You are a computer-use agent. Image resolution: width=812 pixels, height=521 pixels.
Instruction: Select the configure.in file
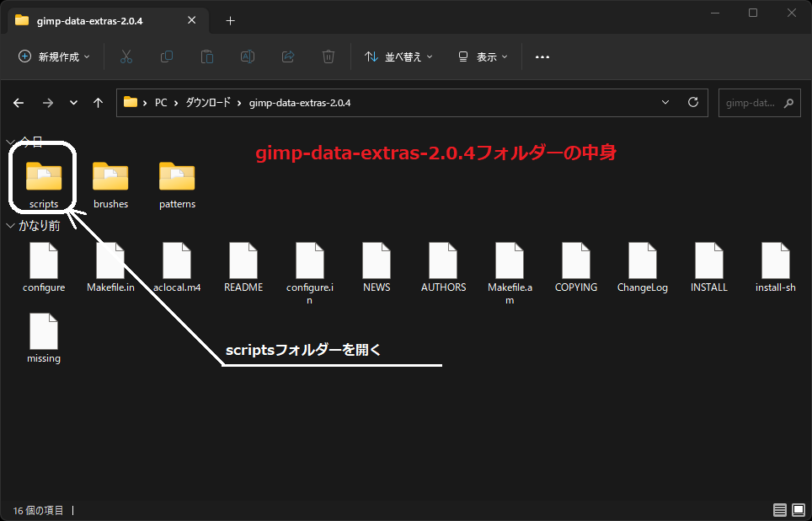pos(310,274)
